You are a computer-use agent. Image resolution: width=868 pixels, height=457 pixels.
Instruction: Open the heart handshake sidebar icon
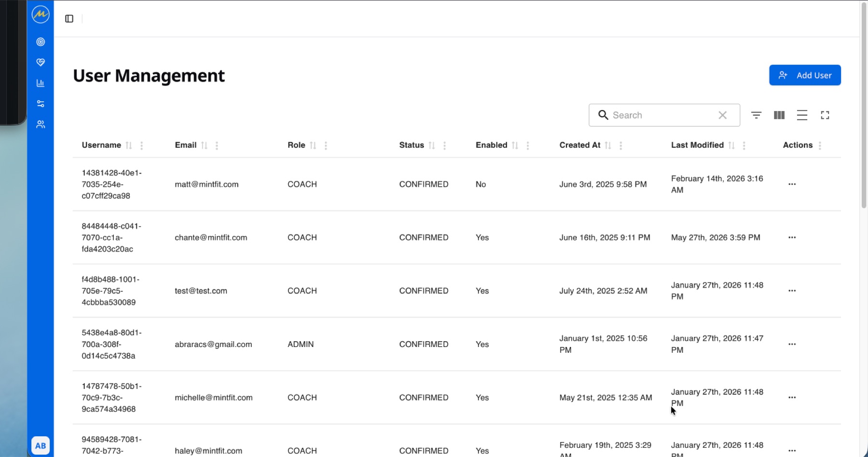click(41, 62)
